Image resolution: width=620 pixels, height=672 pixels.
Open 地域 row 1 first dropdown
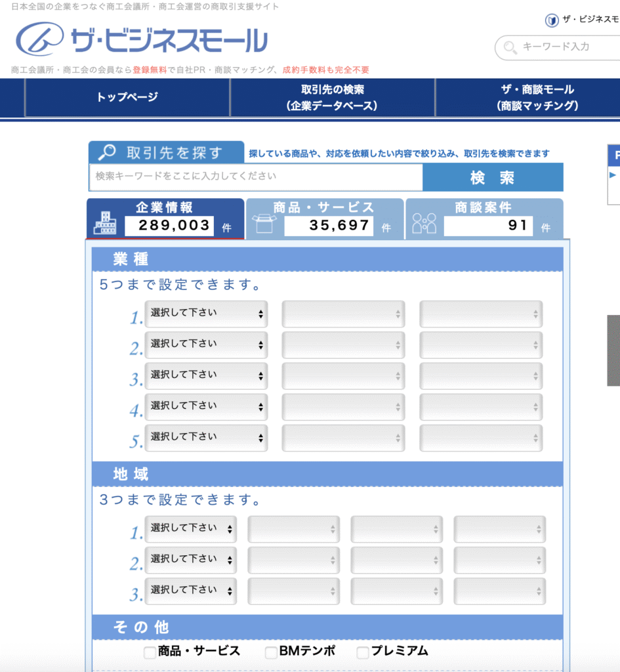pos(191,529)
